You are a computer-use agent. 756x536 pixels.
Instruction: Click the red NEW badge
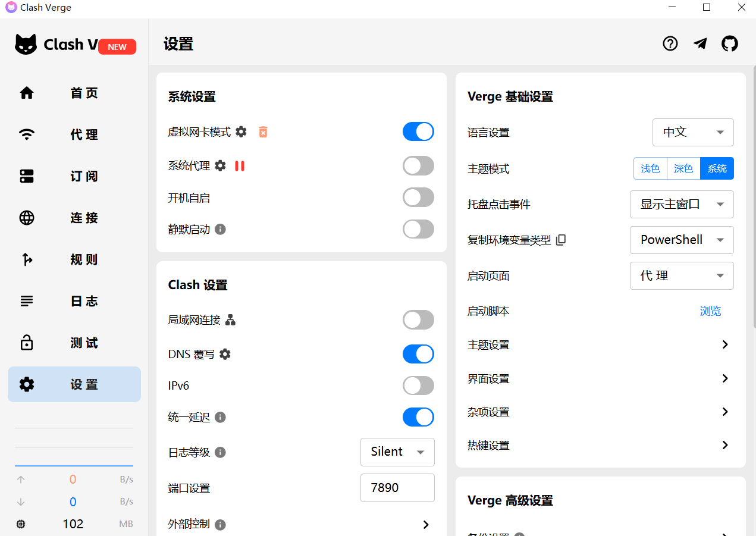tap(117, 47)
